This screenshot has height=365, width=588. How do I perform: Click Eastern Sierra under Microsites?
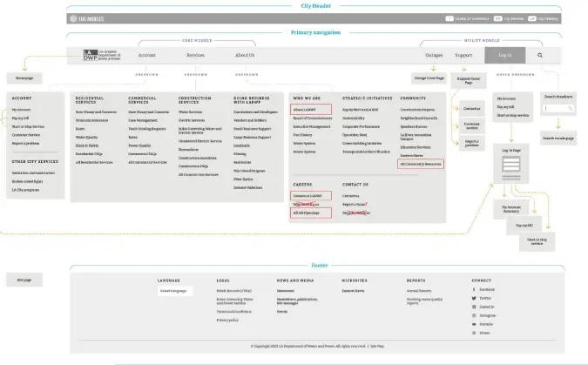coord(353,291)
